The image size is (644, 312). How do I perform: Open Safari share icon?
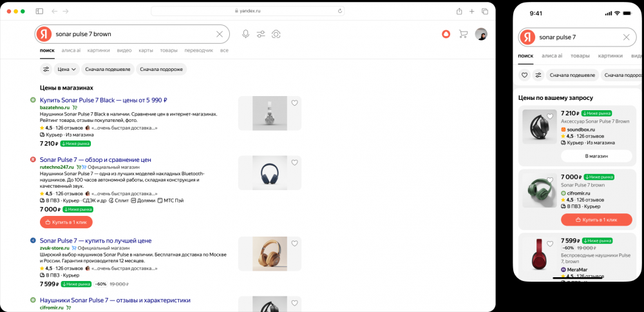[x=459, y=11]
